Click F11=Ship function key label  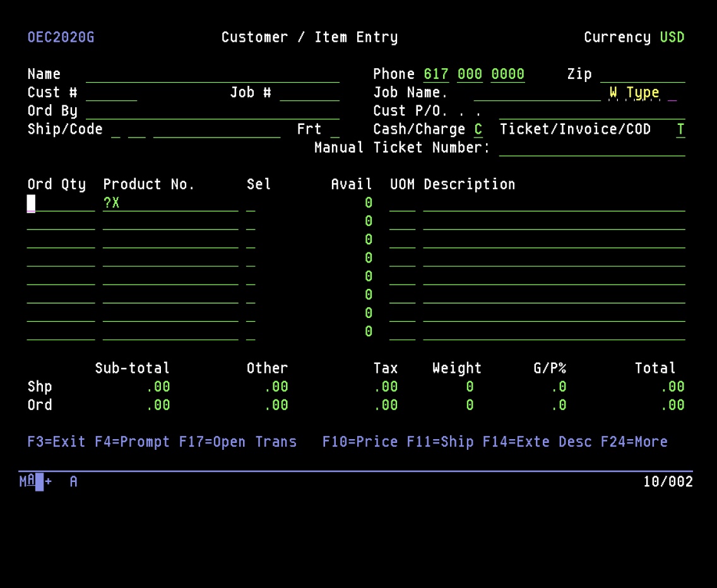click(437, 442)
